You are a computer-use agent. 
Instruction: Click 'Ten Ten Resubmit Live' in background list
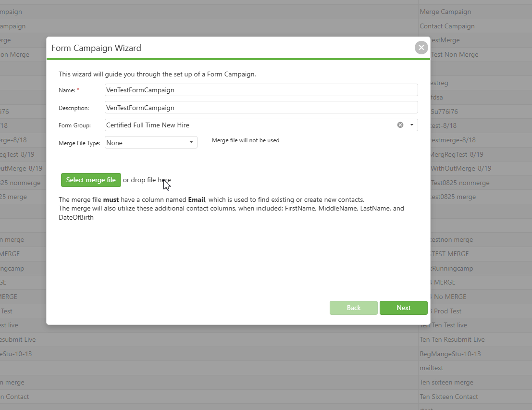pyautogui.click(x=452, y=339)
